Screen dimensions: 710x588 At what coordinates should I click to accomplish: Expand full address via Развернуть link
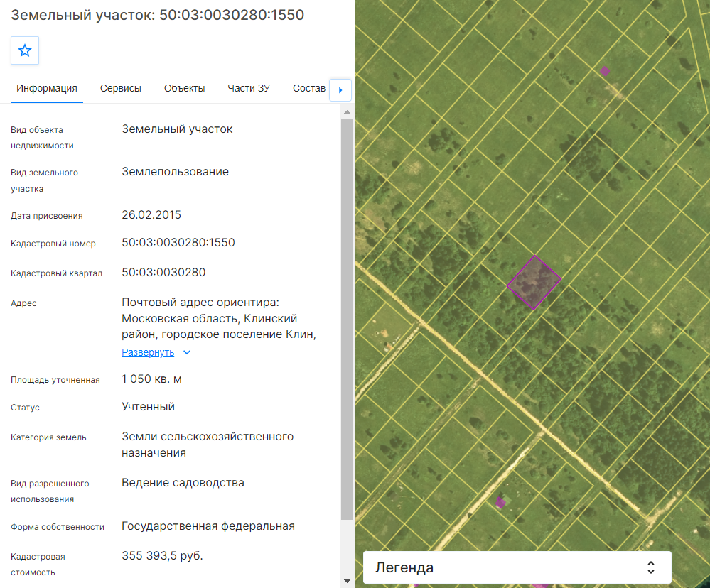pyautogui.click(x=148, y=352)
